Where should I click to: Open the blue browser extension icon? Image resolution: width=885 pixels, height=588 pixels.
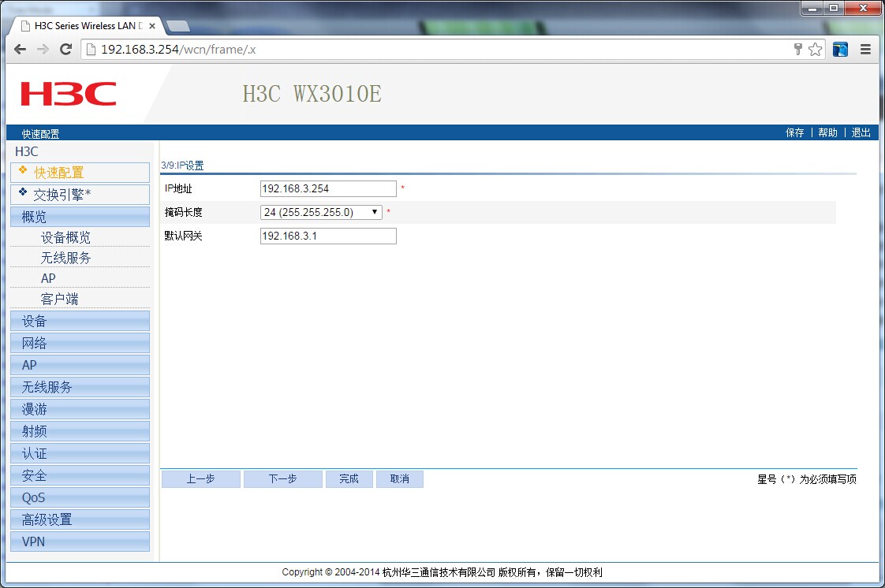click(840, 50)
